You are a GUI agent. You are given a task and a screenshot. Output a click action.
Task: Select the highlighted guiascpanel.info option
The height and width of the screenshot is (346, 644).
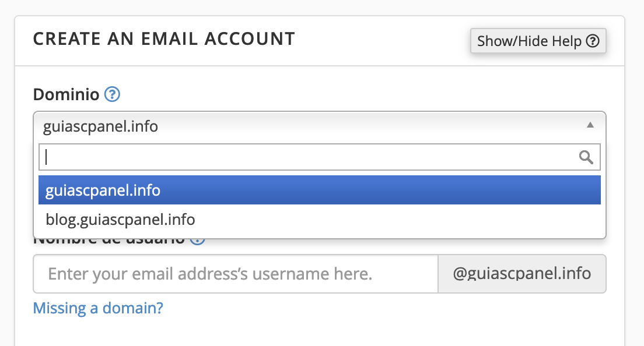coord(320,190)
